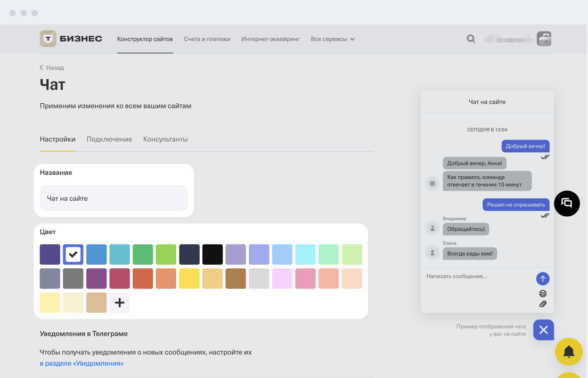Click the black chat bubbles floating button
The height and width of the screenshot is (378, 588).
567,203
